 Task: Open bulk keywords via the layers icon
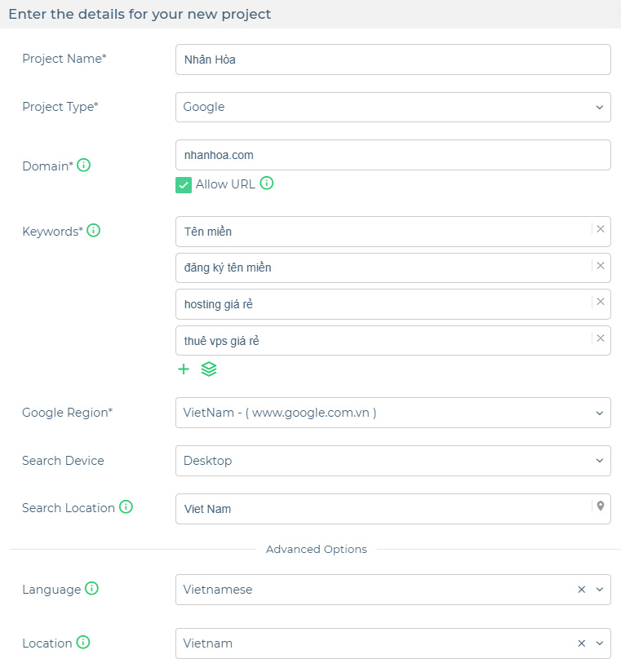[209, 369]
